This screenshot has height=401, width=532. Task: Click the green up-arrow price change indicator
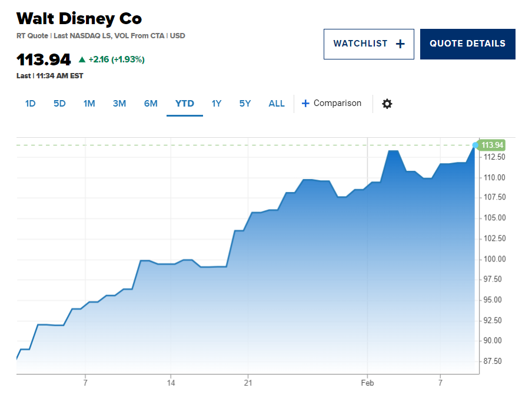[82, 59]
